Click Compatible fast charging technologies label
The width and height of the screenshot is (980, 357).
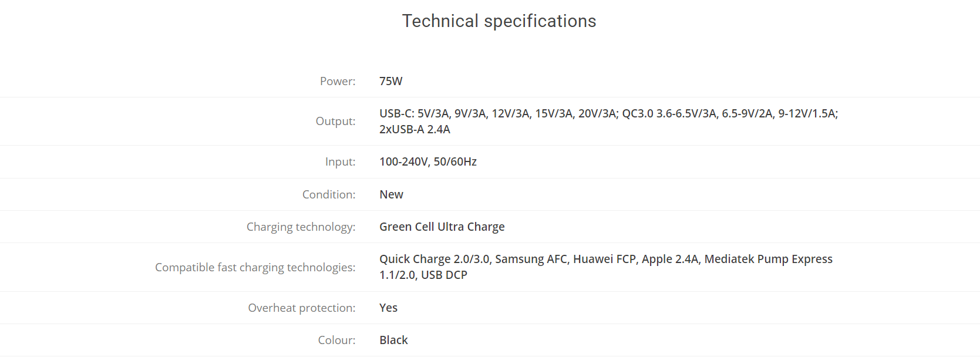tap(255, 267)
